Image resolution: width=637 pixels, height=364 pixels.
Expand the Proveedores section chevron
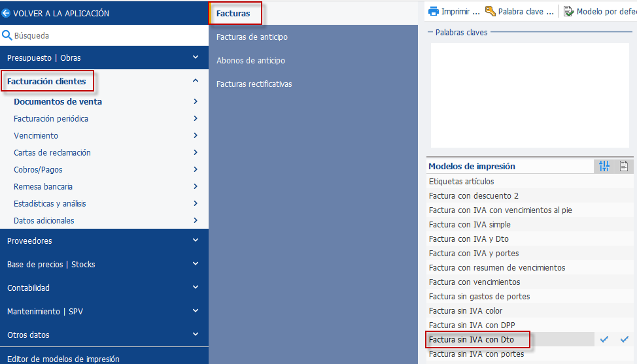pos(196,240)
